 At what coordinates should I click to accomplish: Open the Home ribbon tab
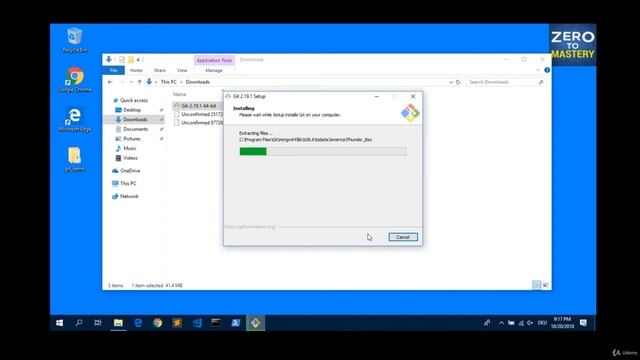tap(136, 71)
